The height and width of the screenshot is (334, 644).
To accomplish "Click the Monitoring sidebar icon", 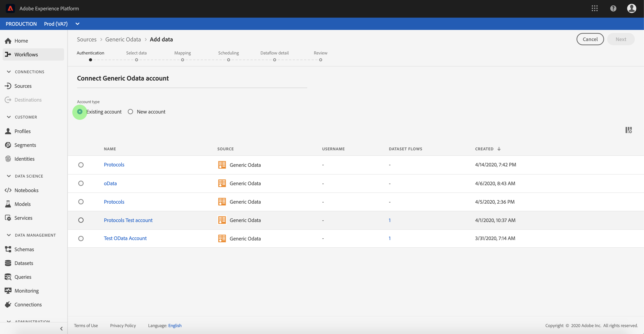I will pos(8,291).
